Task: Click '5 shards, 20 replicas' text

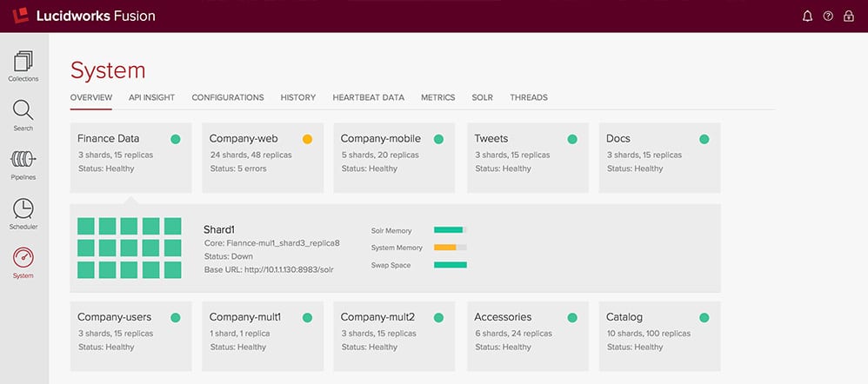Action: pyautogui.click(x=380, y=155)
